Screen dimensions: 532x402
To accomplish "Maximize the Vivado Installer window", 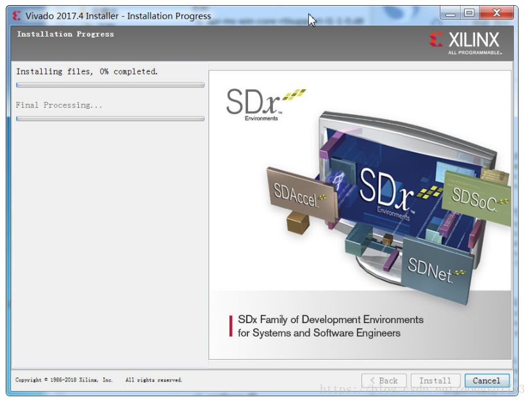I will 470,13.
